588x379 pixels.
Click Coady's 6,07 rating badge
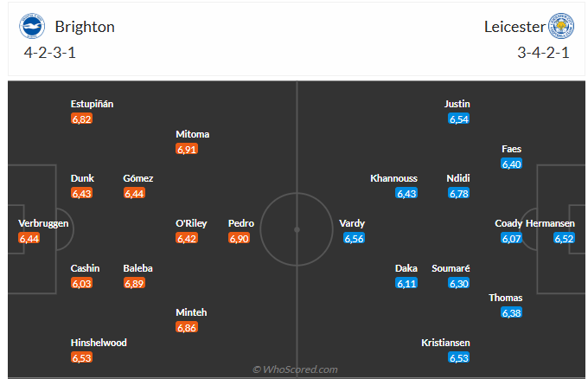(x=512, y=238)
